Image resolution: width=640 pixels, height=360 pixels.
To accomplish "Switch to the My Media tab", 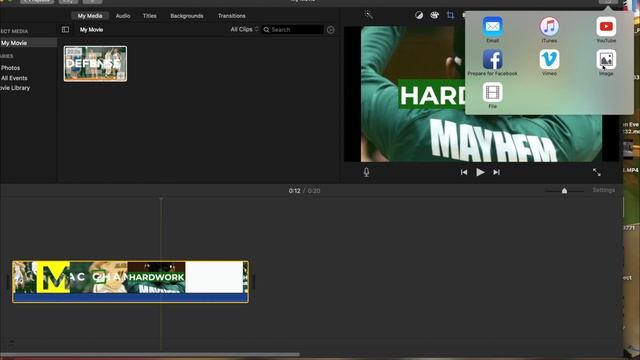I will click(90, 16).
